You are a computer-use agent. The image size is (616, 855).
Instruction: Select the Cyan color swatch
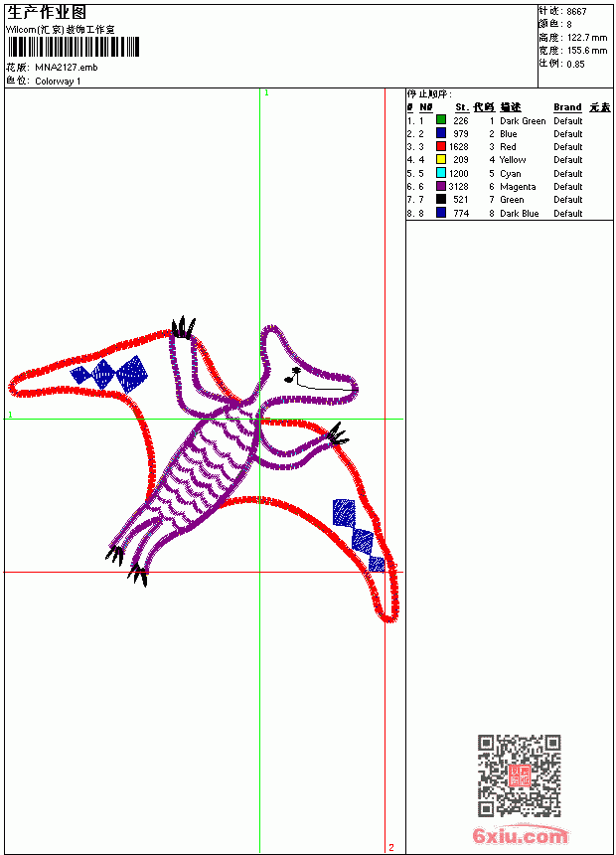click(441, 173)
